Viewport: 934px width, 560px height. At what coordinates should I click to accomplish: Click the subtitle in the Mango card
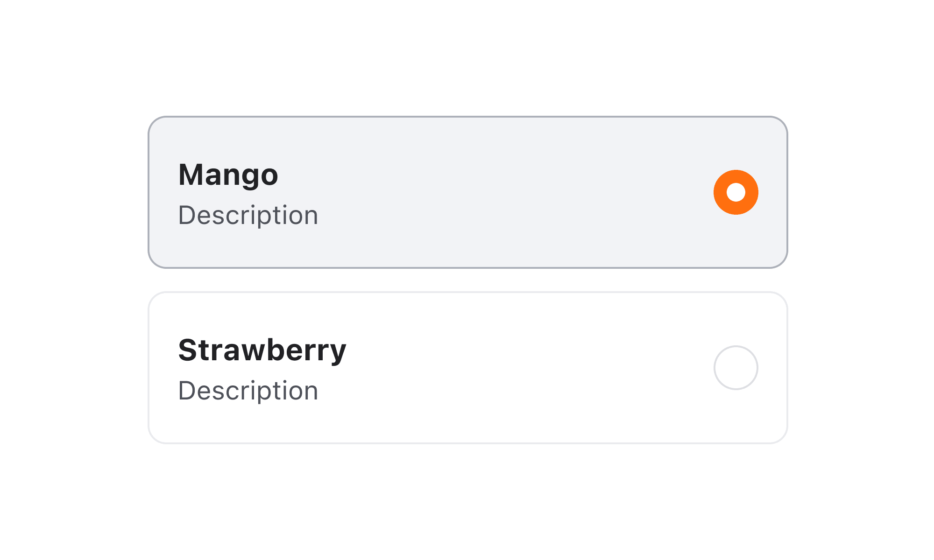[x=248, y=216]
